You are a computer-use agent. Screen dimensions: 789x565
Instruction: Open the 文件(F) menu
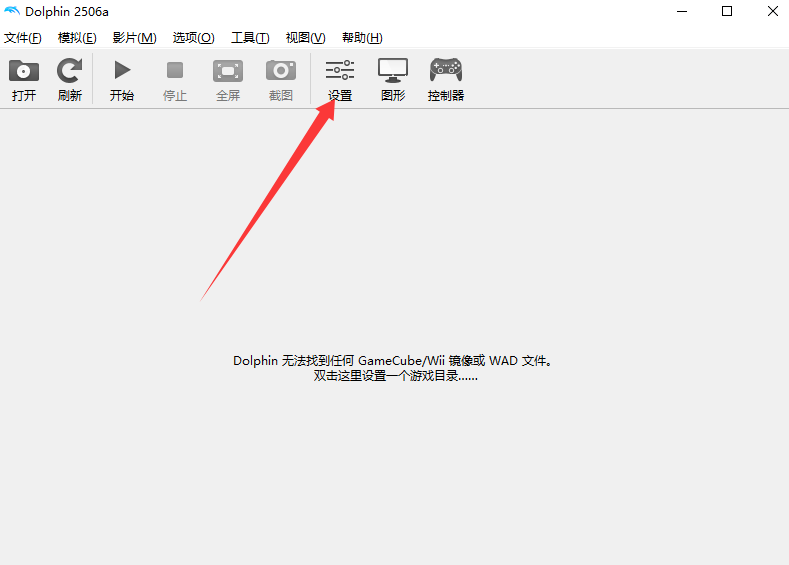(23, 38)
